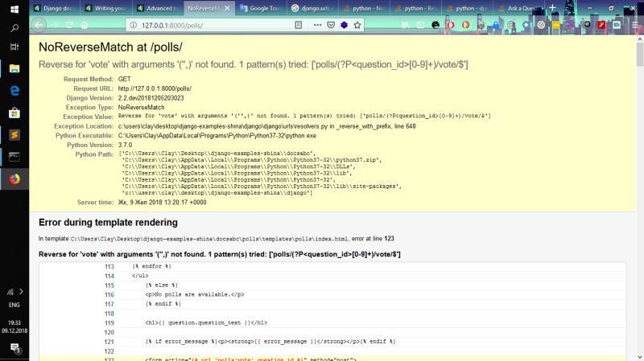This screenshot has height=361, width=644.
Task: Open the notification center icon
Action: pos(14,348)
